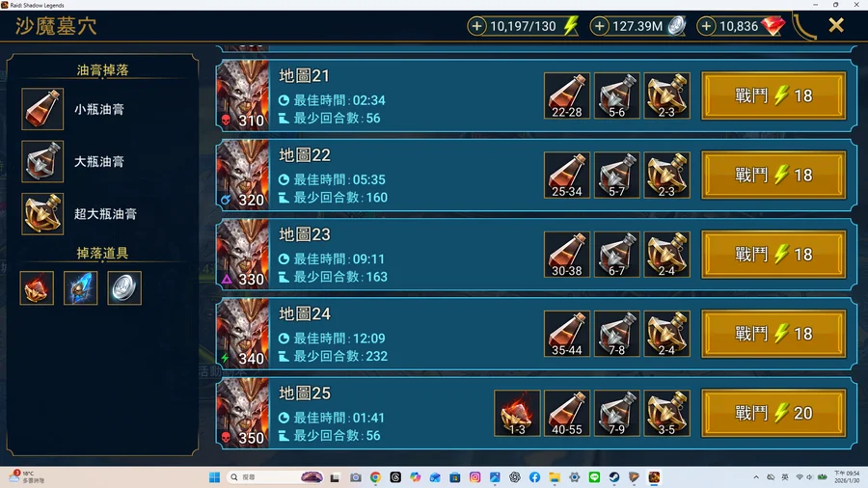Click 地圖24 superior potion reward 2-4
The height and width of the screenshot is (488, 868).
(666, 334)
